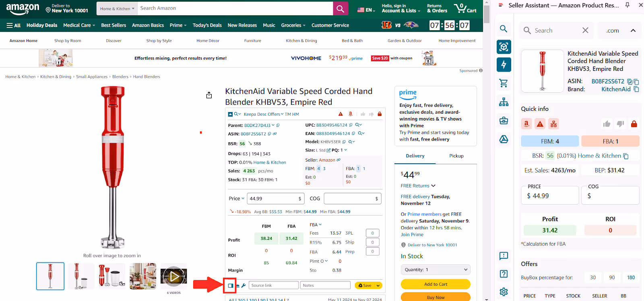Image resolution: width=644 pixels, height=301 pixels.
Task: Expand FREE Returns chevron
Action: coord(433,186)
